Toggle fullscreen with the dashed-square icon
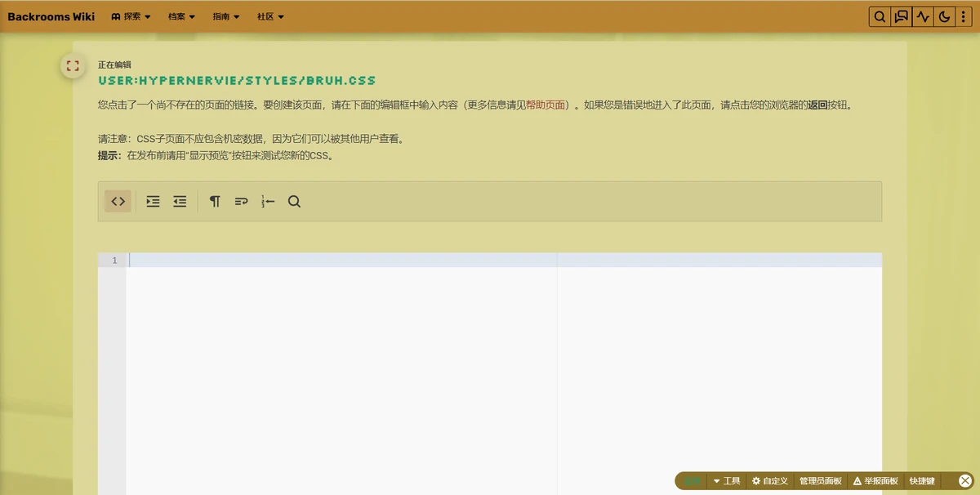980x495 pixels. (72, 65)
